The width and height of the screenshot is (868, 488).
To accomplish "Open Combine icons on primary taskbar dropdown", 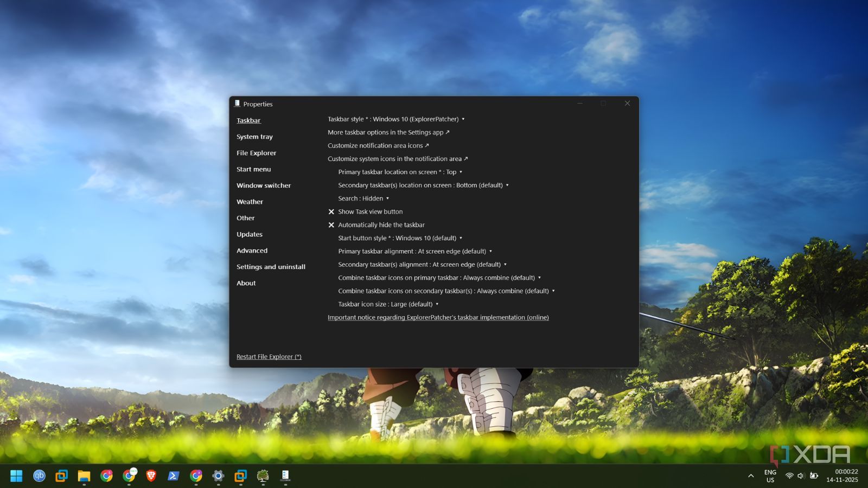I will pos(439,278).
